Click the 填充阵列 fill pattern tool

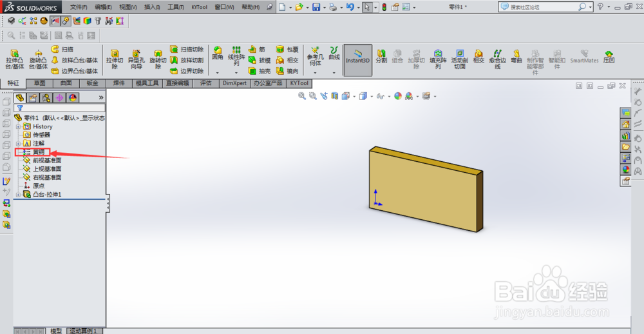(x=438, y=59)
